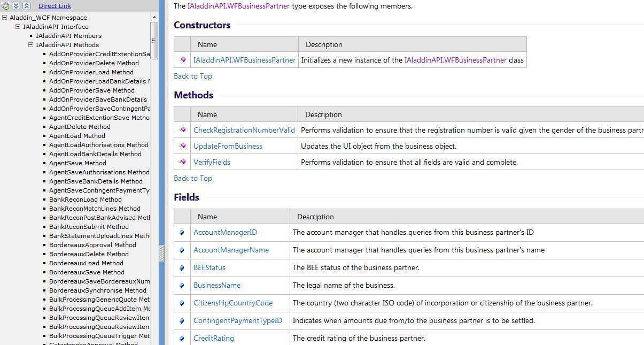
Task: Follow the Back to Top link under Methods
Action: (192, 178)
